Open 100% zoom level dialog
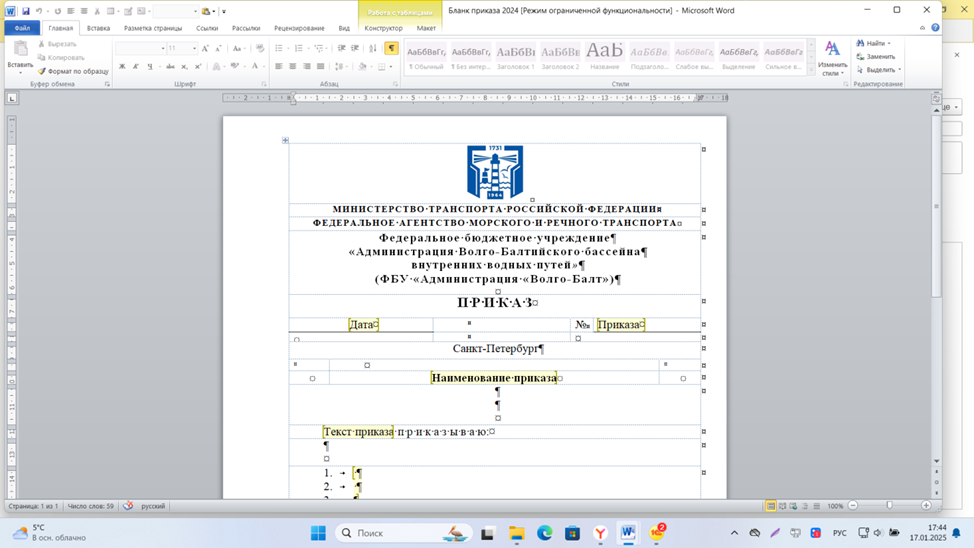Viewport: 974px width, 548px height. [835, 506]
